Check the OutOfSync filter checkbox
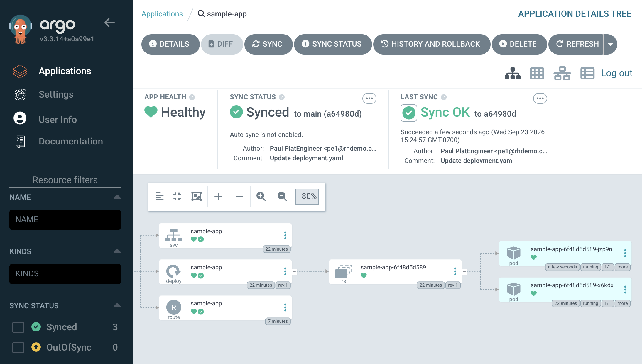Image resolution: width=642 pixels, height=364 pixels. pyautogui.click(x=18, y=347)
